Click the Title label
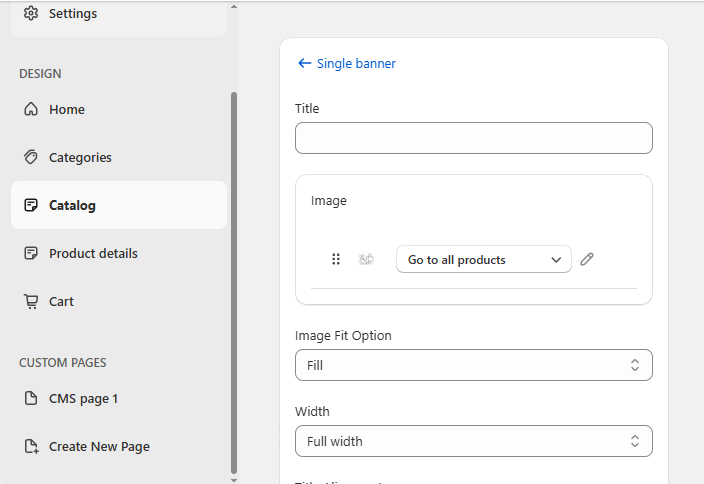Screen dimensions: 704x484 point(307,109)
